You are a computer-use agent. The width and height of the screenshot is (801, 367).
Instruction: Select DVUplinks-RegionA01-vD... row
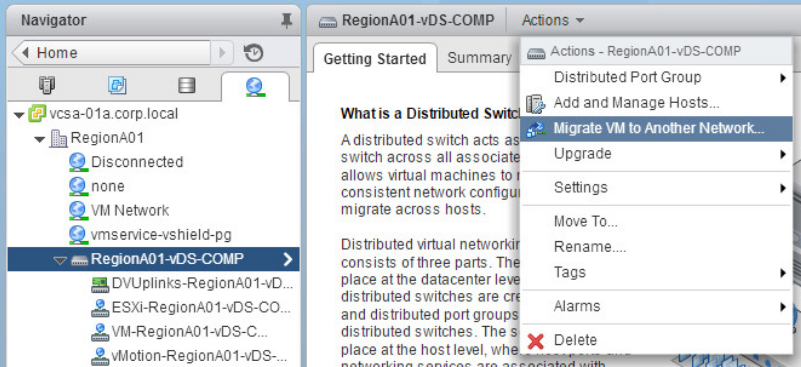pos(153,284)
